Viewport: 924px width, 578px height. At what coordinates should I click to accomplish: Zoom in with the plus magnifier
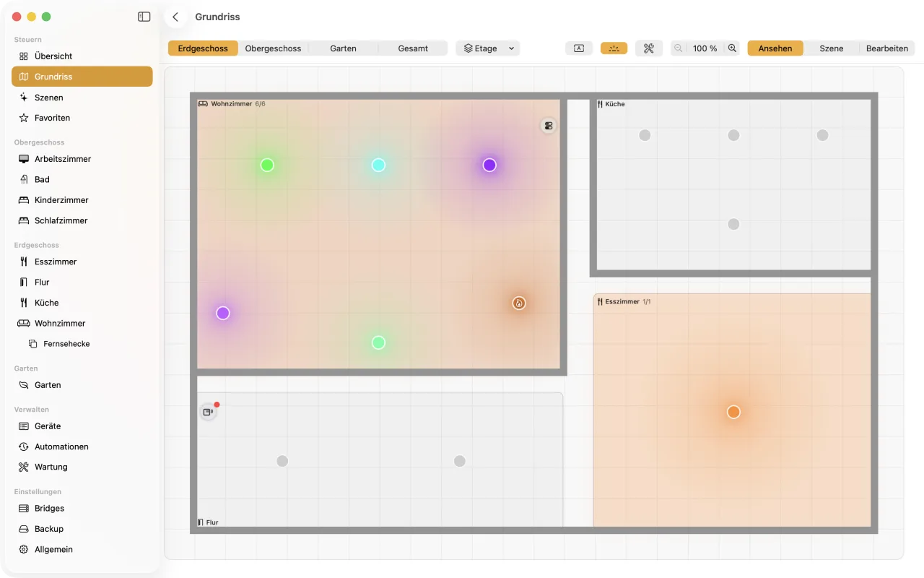[x=732, y=48]
